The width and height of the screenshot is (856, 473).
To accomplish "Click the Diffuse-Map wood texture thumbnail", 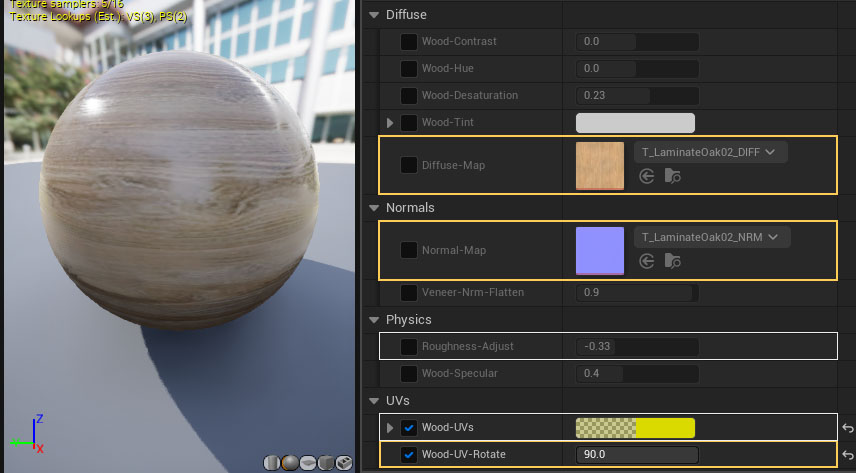I will tap(600, 166).
